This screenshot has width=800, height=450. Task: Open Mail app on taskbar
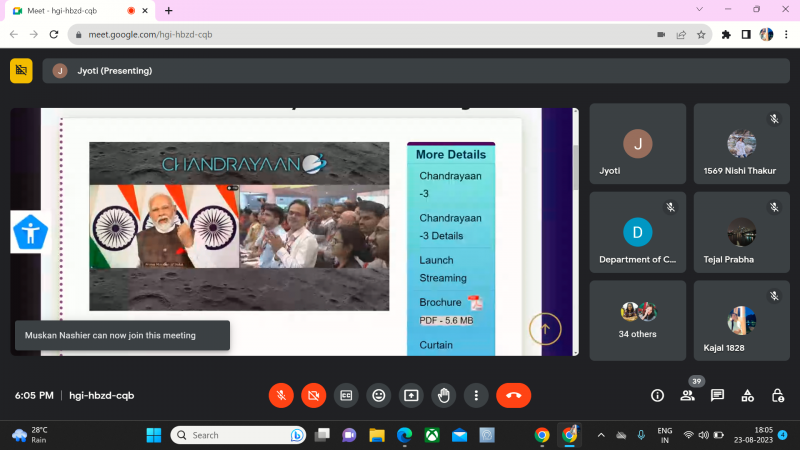click(460, 435)
